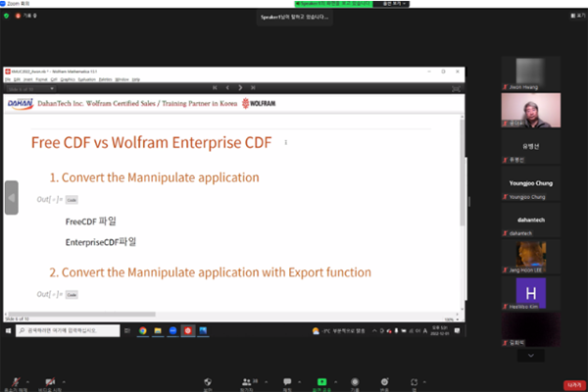Viewport: 588px width, 392px height.
Task: Expand arrow next to Zoom Apps icon
Action: [x=424, y=382]
